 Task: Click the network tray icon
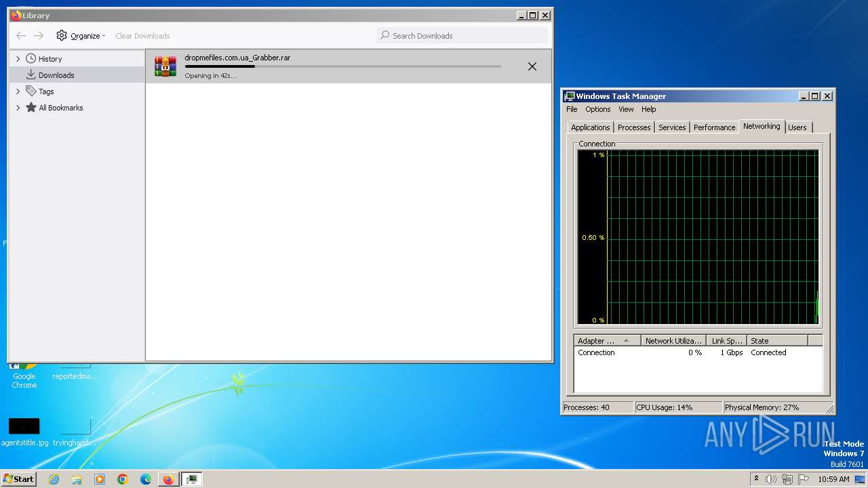point(787,479)
